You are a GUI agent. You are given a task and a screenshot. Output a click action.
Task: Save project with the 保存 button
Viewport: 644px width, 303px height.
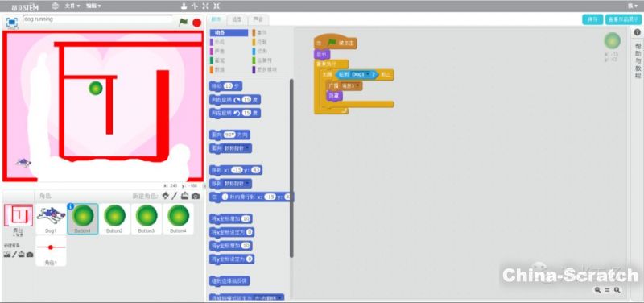point(592,19)
